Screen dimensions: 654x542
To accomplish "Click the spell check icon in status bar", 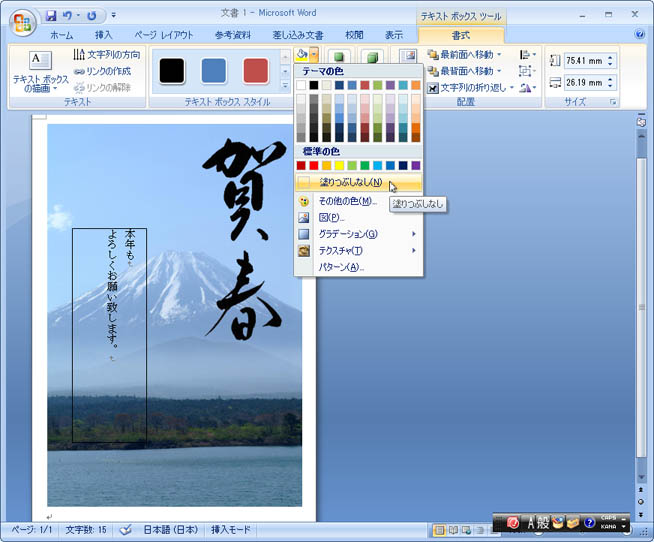I will pyautogui.click(x=126, y=529).
